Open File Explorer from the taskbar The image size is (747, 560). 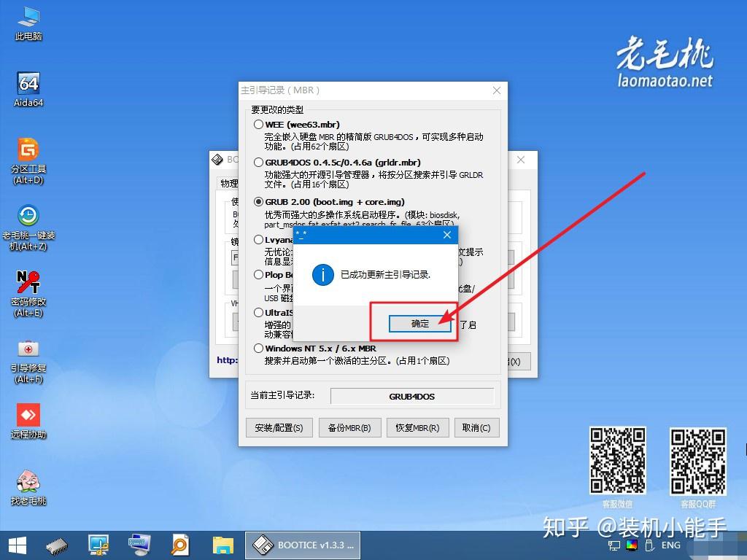222,545
